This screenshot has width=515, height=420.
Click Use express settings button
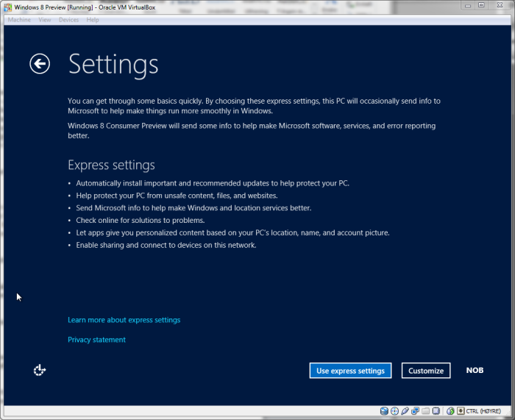[350, 371]
